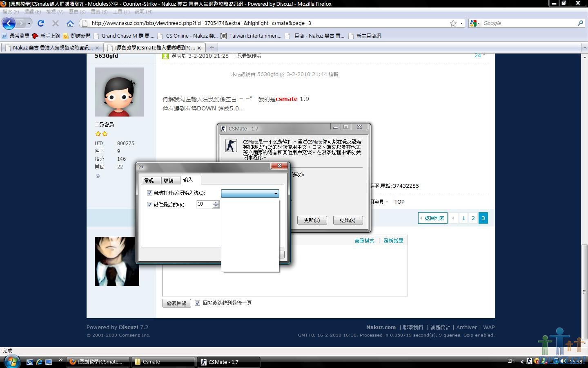
Task: Open the 工具 menu
Action: tap(121, 12)
